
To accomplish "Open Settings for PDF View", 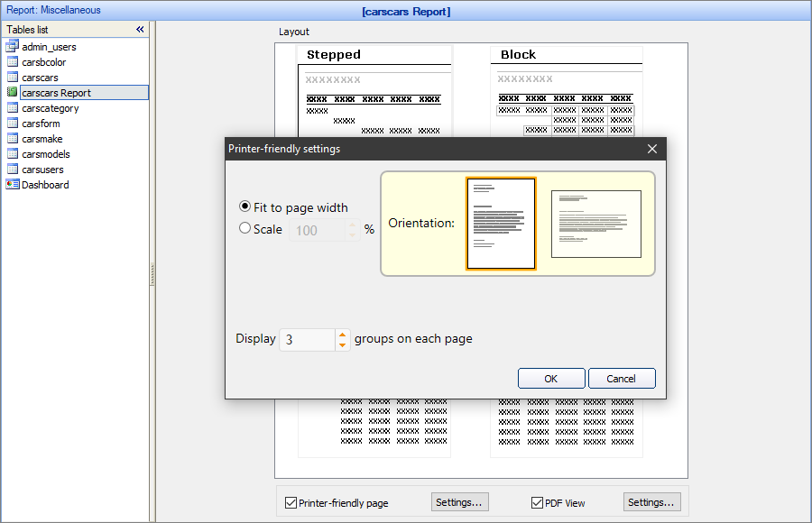I will point(651,501).
